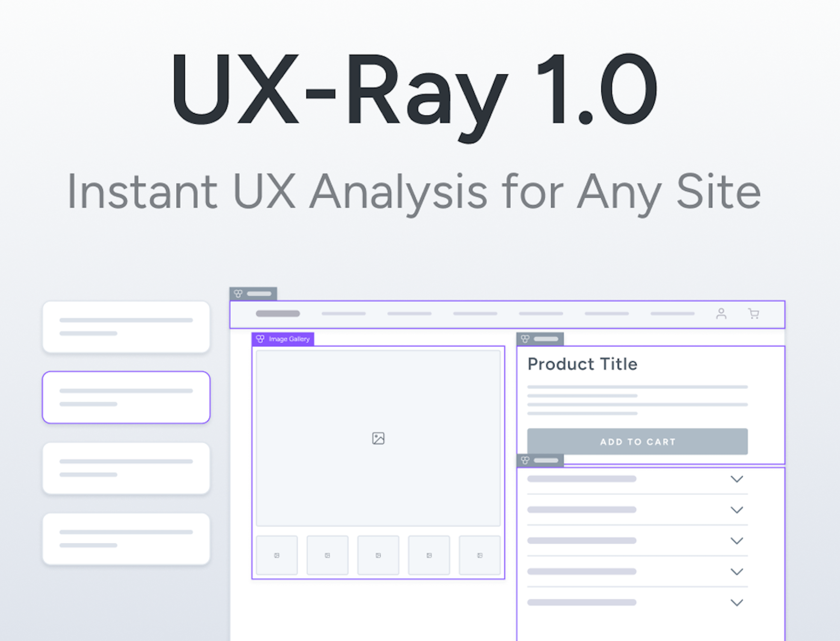Screen dimensions: 840x641
Task: Select the first card in left list
Action: (x=126, y=327)
